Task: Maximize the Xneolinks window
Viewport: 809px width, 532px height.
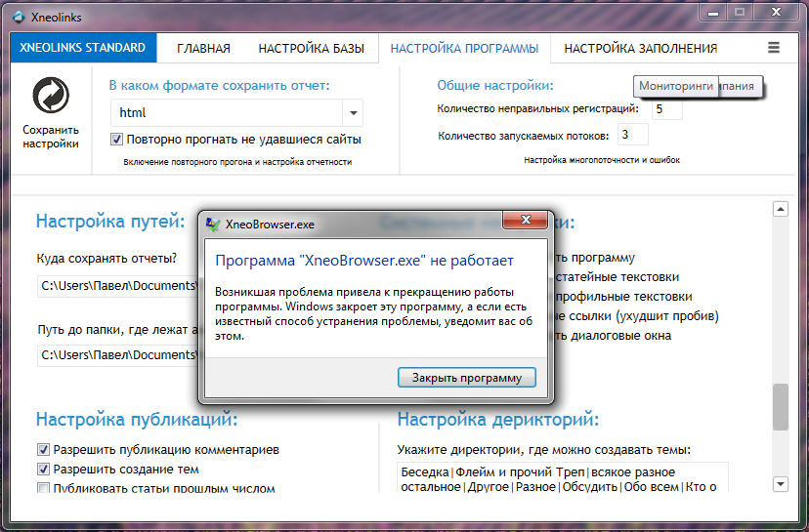Action: tap(740, 13)
